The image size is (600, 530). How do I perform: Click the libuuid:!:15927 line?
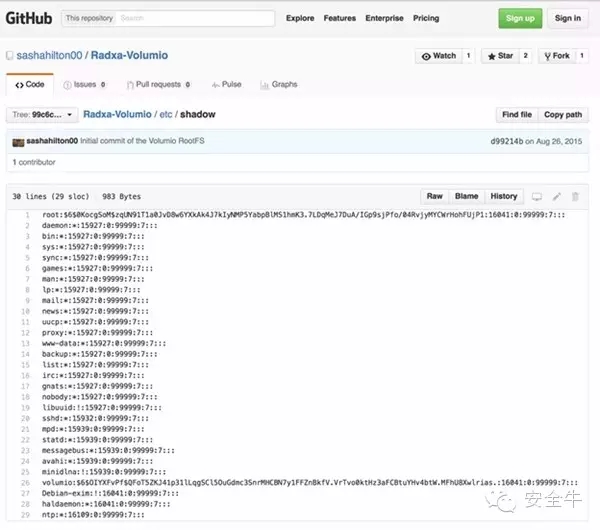pos(101,408)
